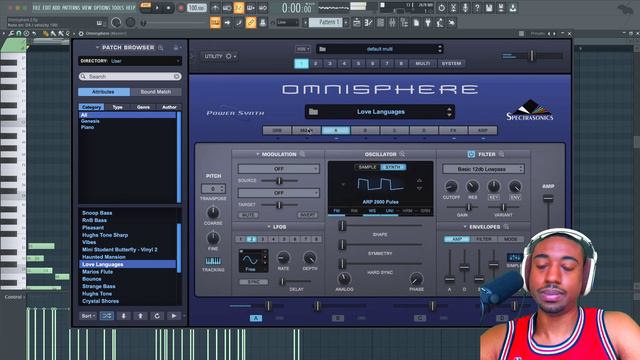Open the modulation source OFF dropdown
This screenshot has width=640, height=360.
point(278,169)
